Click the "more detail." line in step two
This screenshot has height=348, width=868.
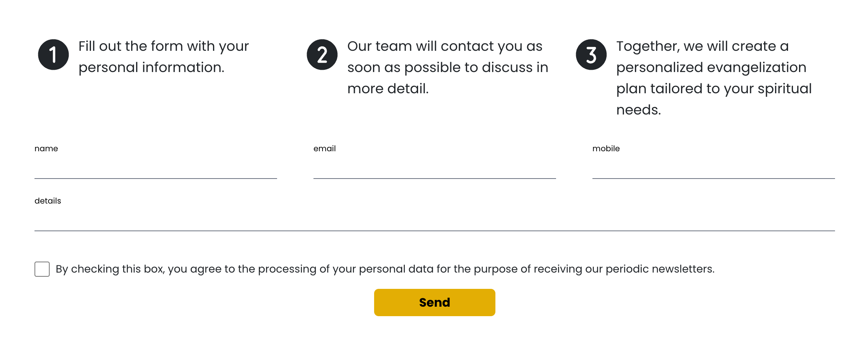click(x=388, y=89)
